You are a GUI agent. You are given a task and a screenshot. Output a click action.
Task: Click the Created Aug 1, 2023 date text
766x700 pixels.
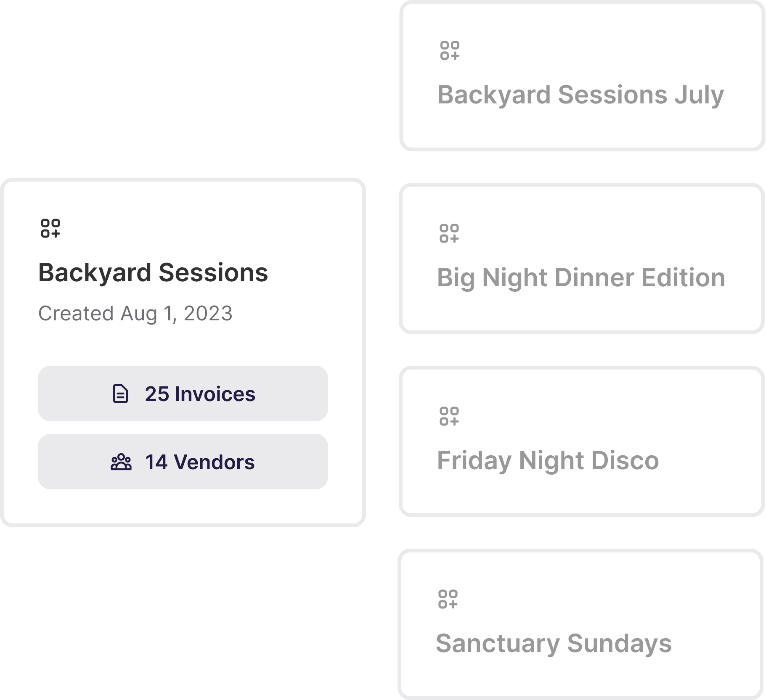pyautogui.click(x=135, y=314)
